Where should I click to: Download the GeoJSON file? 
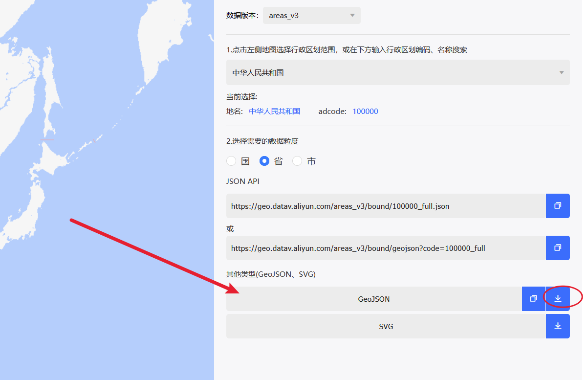click(558, 298)
